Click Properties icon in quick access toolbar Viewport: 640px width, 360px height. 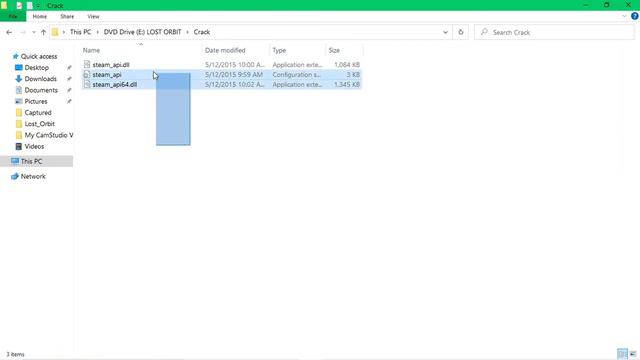pyautogui.click(x=19, y=5)
